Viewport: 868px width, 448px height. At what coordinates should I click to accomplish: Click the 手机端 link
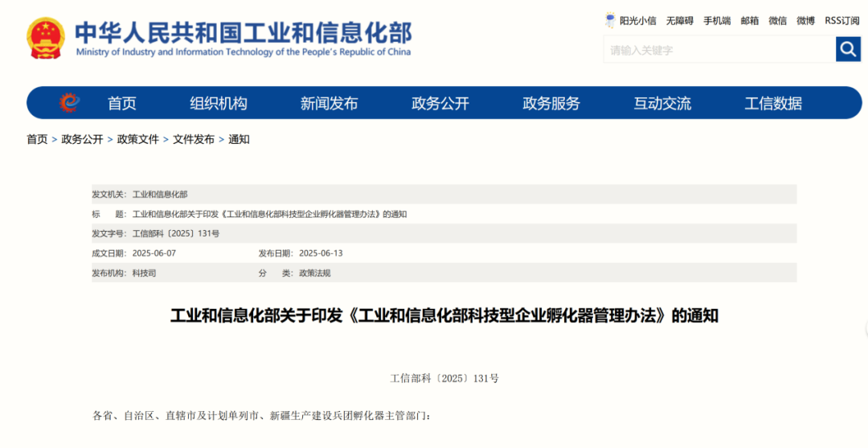pos(717,21)
